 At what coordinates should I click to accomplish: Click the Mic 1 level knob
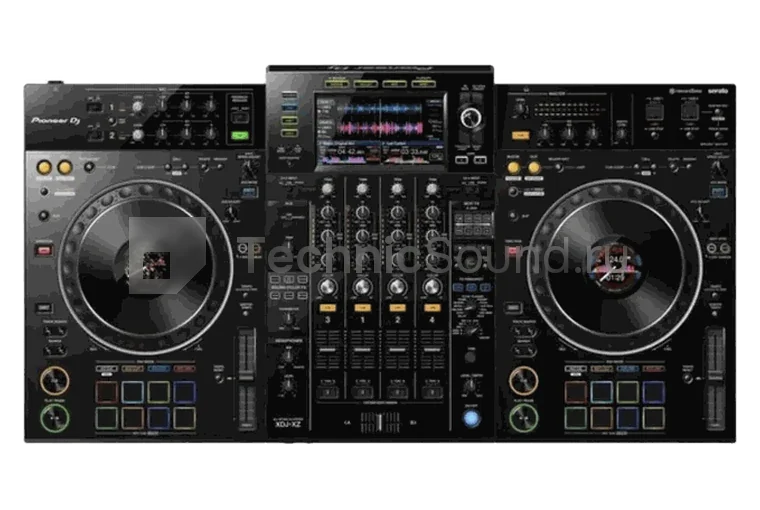pos(138,107)
